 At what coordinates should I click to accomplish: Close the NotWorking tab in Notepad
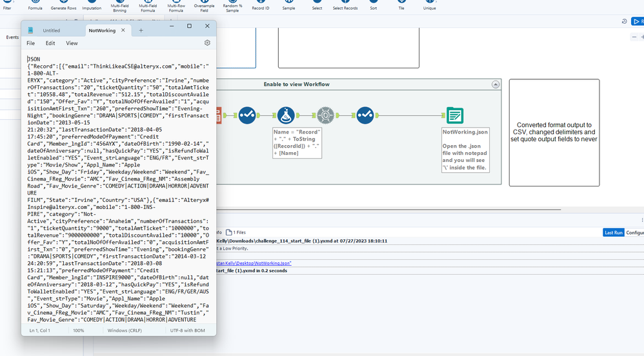[123, 30]
